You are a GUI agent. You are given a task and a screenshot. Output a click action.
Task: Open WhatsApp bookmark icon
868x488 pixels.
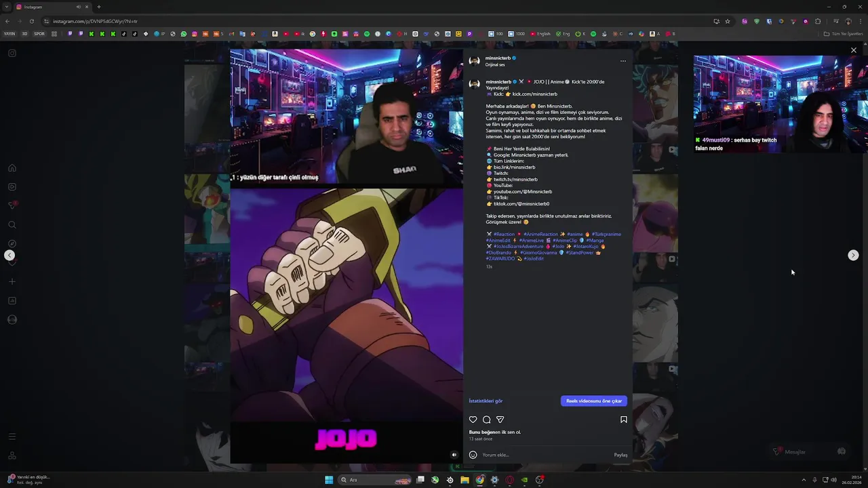(x=183, y=34)
